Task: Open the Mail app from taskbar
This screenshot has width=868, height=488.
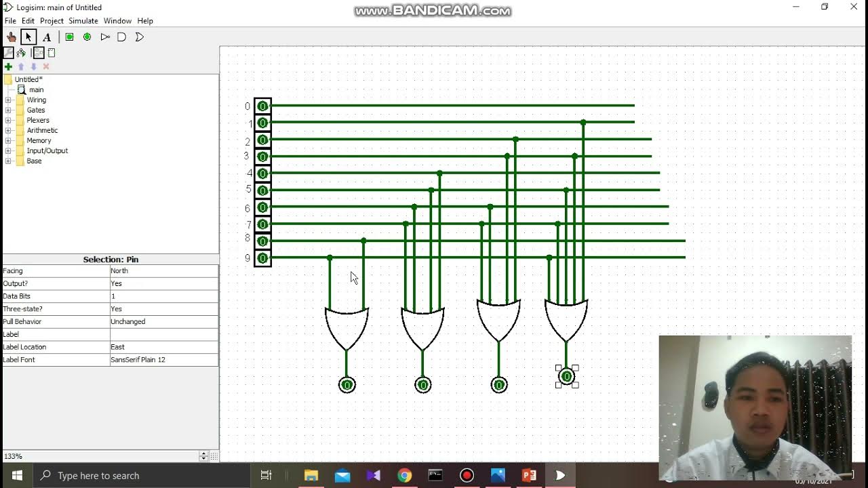Action: click(x=342, y=475)
